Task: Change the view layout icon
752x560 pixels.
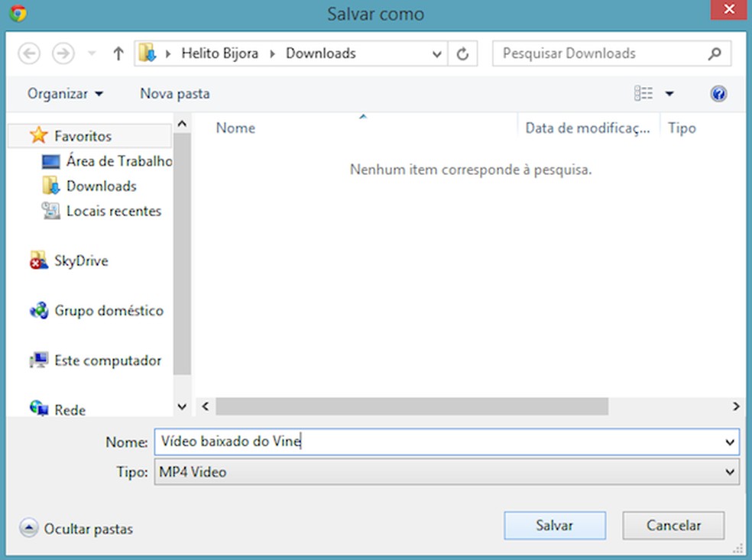Action: tap(643, 93)
